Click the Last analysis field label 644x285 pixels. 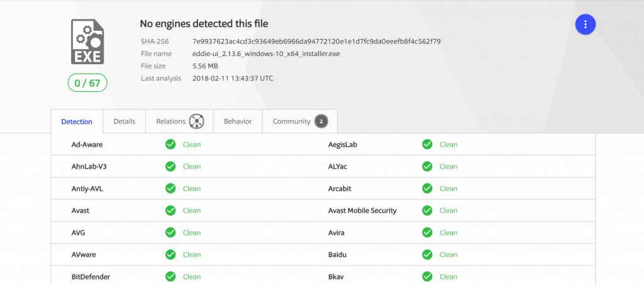[161, 78]
